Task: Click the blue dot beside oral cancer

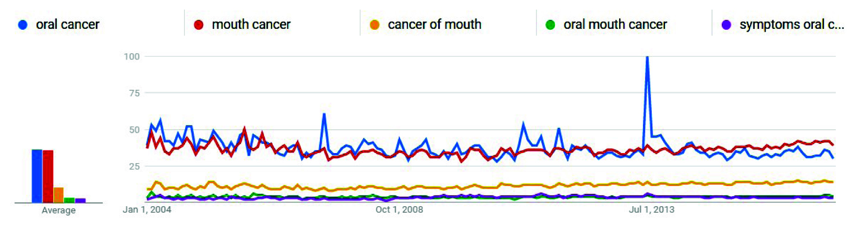Action: (x=22, y=25)
